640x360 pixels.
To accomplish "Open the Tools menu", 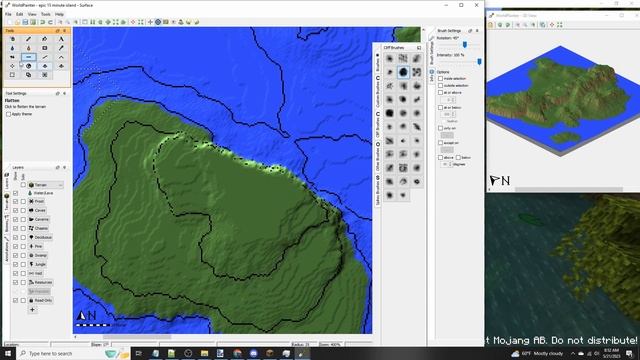I will pyautogui.click(x=45, y=14).
